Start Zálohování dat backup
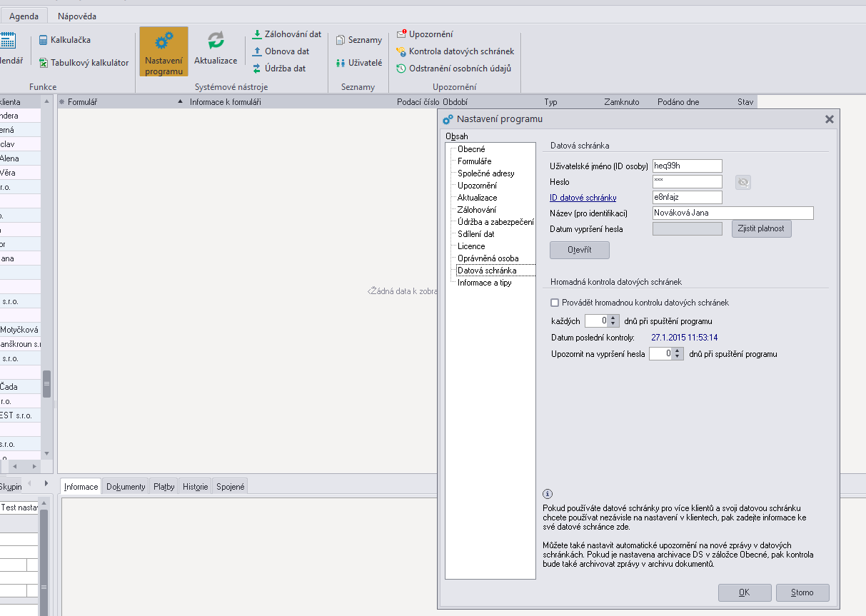 point(286,34)
